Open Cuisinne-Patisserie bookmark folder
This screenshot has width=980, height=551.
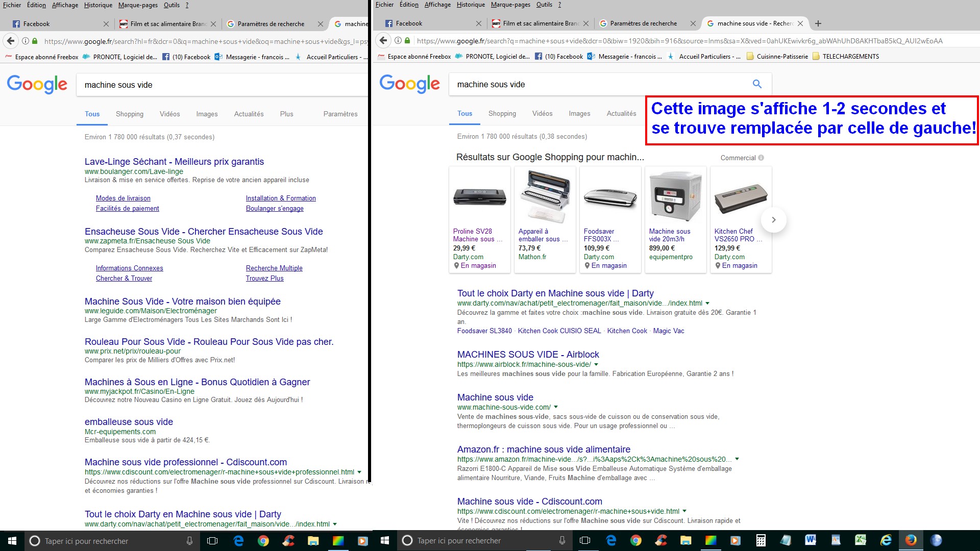pyautogui.click(x=777, y=57)
